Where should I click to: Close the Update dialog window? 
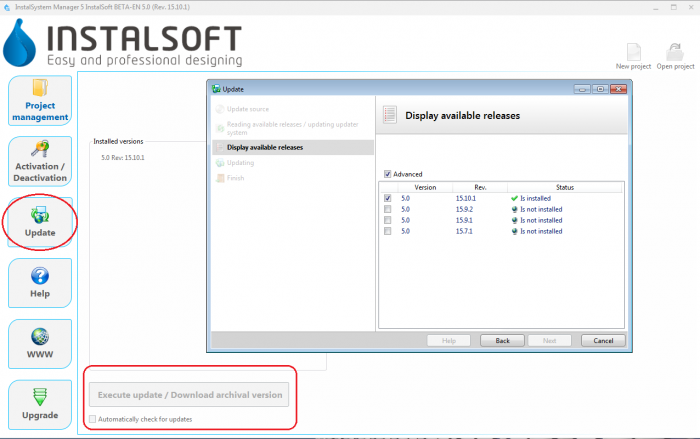tap(617, 89)
